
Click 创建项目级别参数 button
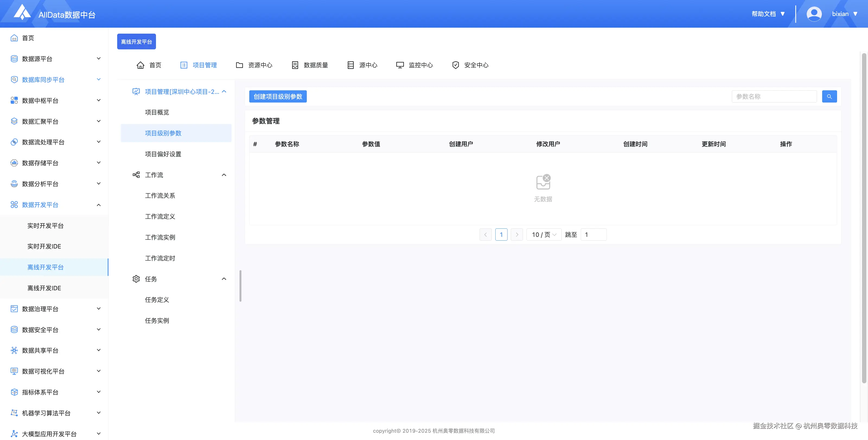pos(278,96)
